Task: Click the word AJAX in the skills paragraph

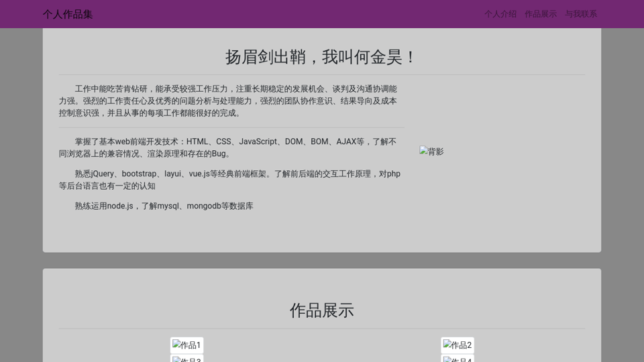Action: pos(346,141)
